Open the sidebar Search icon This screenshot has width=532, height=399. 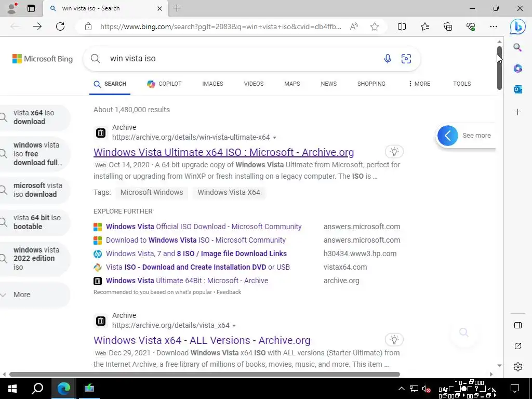[517, 47]
